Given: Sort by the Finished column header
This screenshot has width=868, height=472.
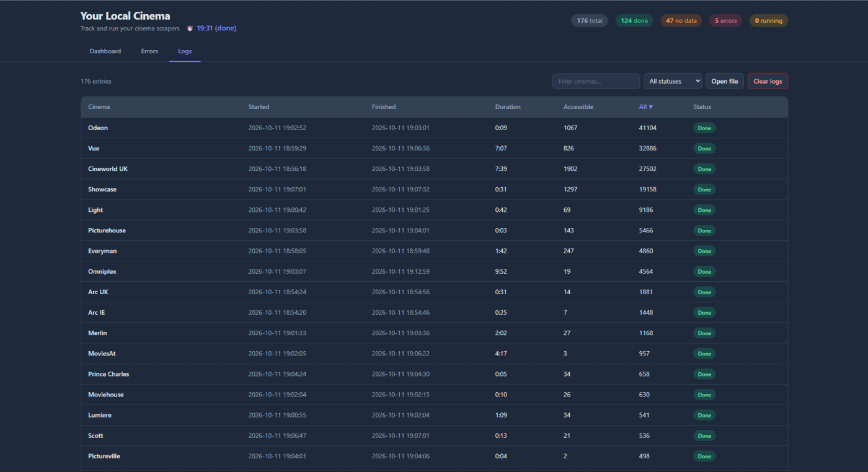Looking at the screenshot, I should 384,107.
